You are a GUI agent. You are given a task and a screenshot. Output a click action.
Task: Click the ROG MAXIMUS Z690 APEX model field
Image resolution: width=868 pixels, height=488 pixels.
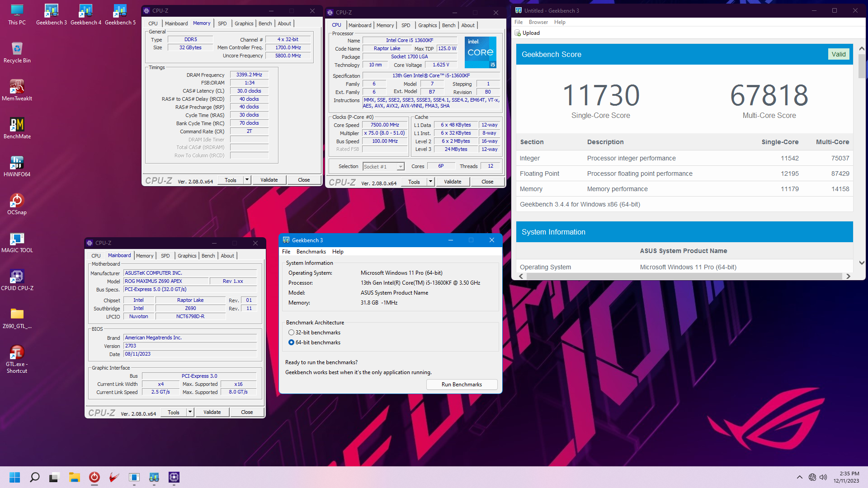coord(165,281)
